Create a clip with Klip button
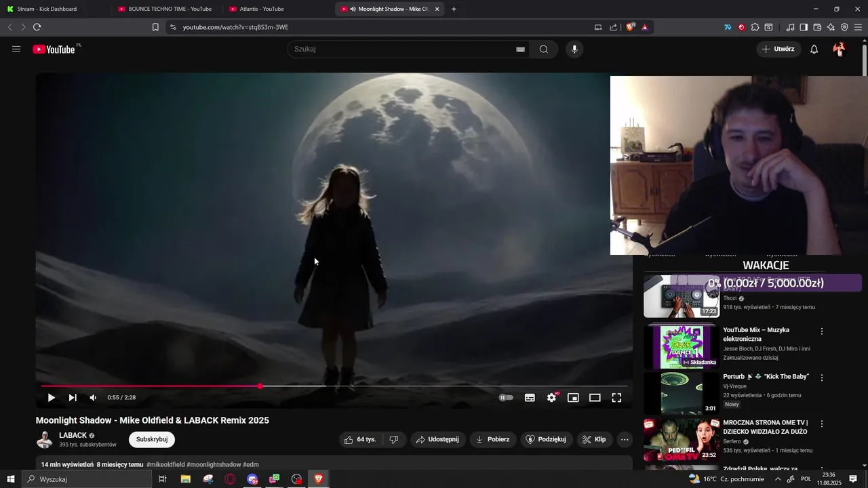Viewport: 868px width, 488px height. [x=594, y=439]
